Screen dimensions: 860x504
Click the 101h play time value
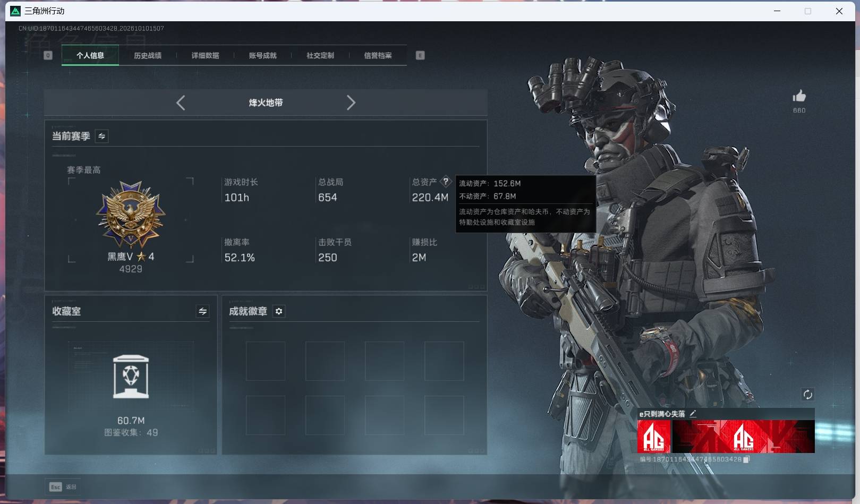tap(237, 198)
